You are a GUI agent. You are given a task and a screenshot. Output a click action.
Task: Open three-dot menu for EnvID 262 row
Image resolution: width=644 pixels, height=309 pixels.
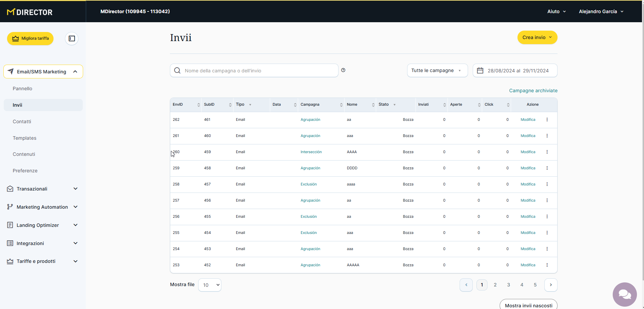pyautogui.click(x=547, y=120)
